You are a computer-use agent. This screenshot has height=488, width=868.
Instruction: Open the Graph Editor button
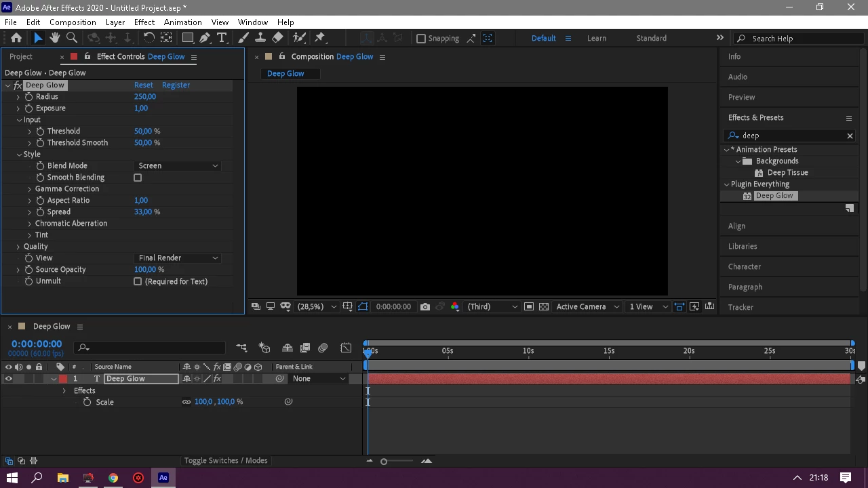pyautogui.click(x=346, y=348)
